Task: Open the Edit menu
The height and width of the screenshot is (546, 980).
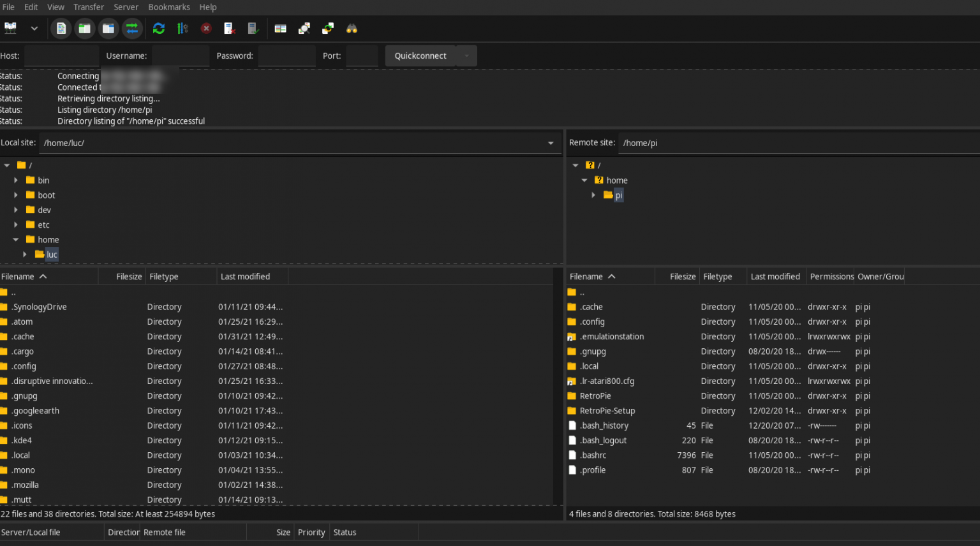Action: pyautogui.click(x=31, y=7)
